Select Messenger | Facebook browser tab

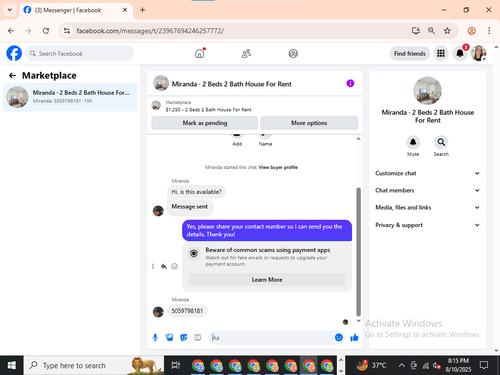76,10
